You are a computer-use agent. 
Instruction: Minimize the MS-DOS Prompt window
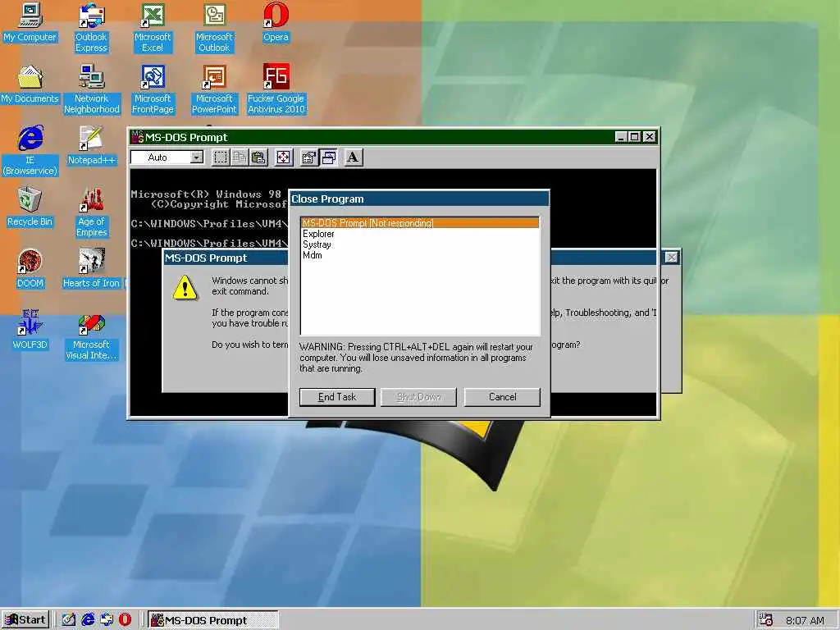point(621,137)
